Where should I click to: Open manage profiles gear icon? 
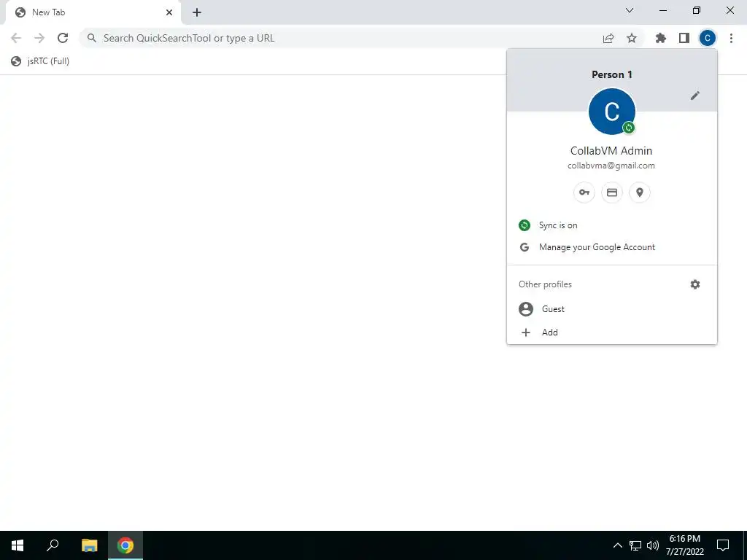[x=695, y=284]
